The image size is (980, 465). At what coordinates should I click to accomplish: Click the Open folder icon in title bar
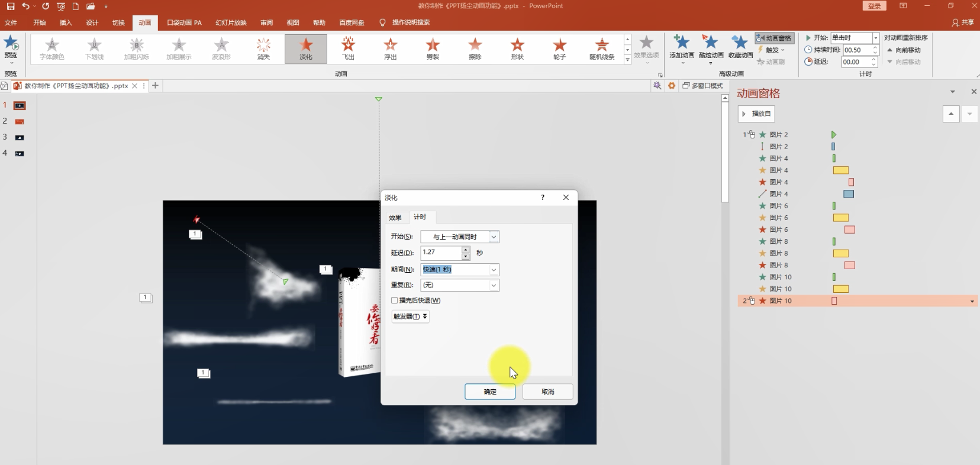click(91, 6)
